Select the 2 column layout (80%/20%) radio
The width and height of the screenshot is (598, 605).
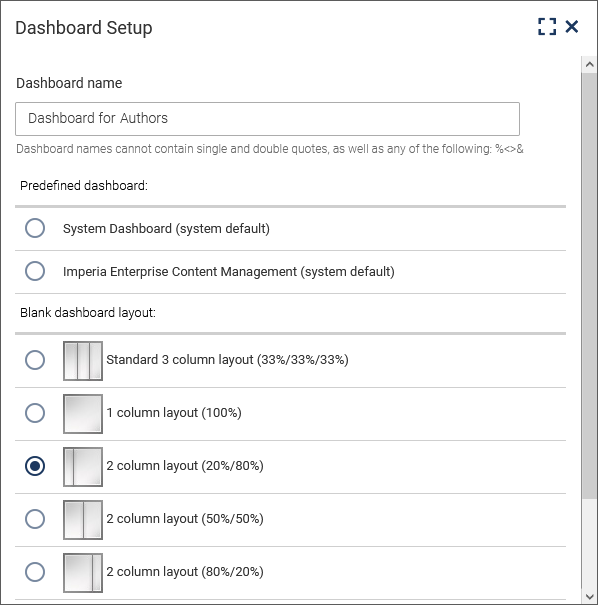click(x=35, y=572)
